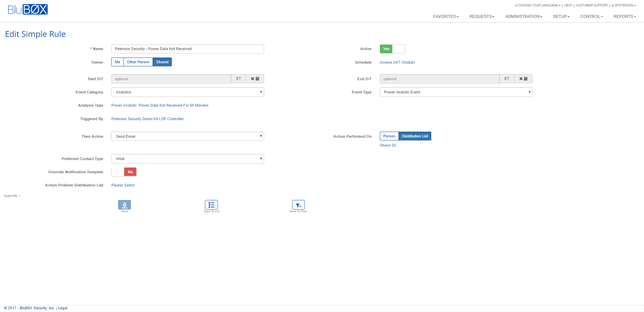Click the Save icon
This screenshot has width=644, height=312.
pyautogui.click(x=124, y=205)
